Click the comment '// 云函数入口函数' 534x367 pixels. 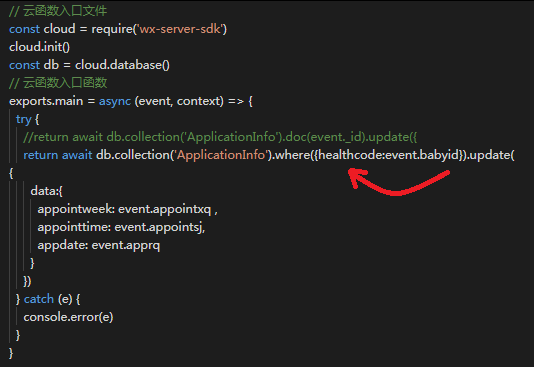(x=58, y=83)
